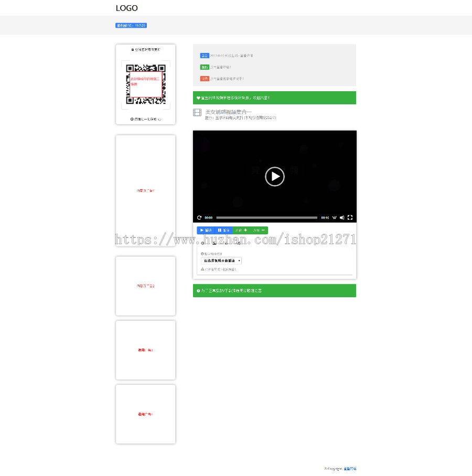The width and height of the screenshot is (472, 476).
Task: Click the fourth red-text ad placeholder
Action: click(x=145, y=414)
